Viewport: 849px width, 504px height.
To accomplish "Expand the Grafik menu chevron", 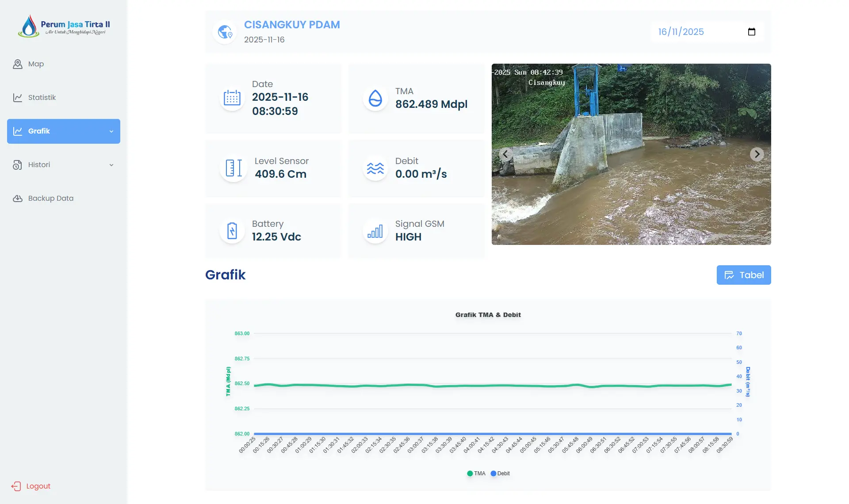I will 111,131.
